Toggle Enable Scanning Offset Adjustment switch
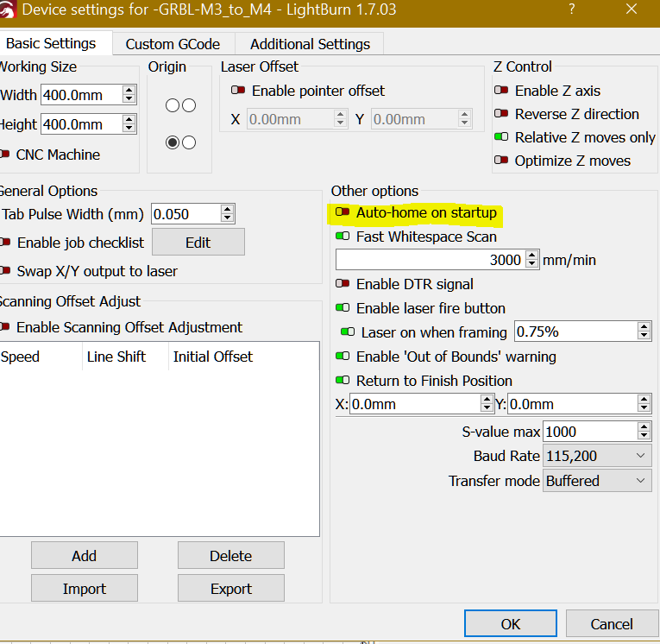 [5, 326]
